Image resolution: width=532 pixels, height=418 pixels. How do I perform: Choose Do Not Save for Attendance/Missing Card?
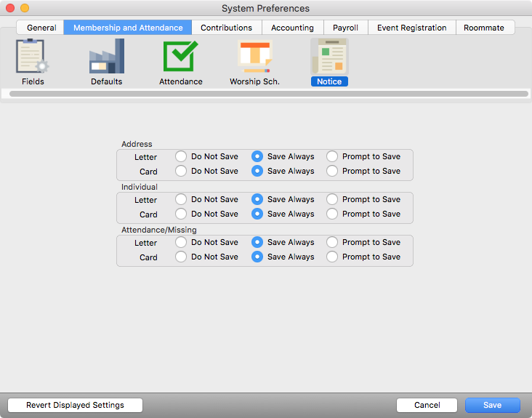(181, 257)
